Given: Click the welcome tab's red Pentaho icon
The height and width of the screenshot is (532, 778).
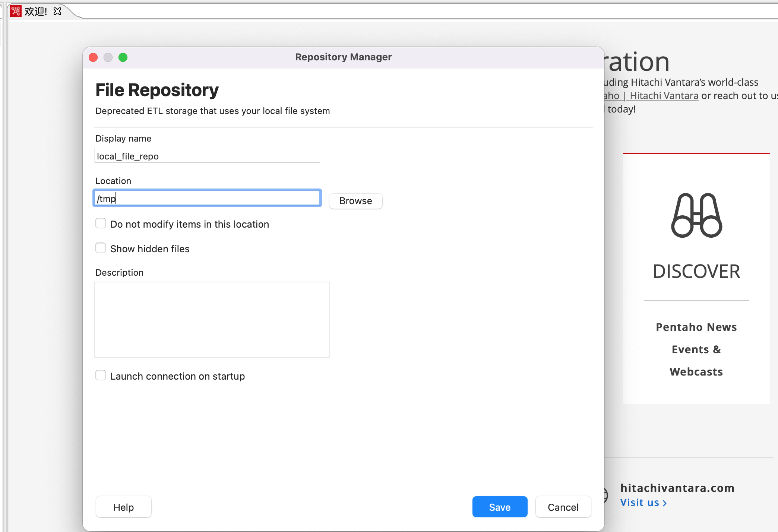Looking at the screenshot, I should (x=16, y=11).
